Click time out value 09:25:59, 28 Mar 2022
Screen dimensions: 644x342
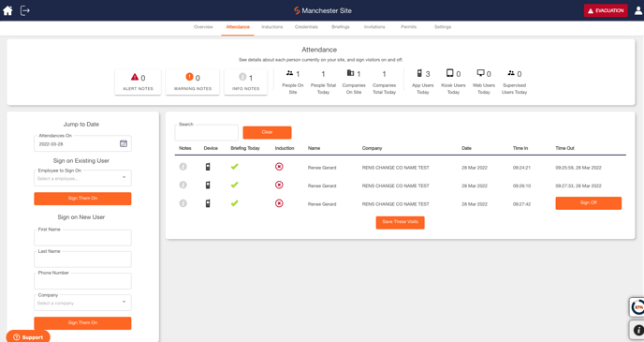click(578, 168)
